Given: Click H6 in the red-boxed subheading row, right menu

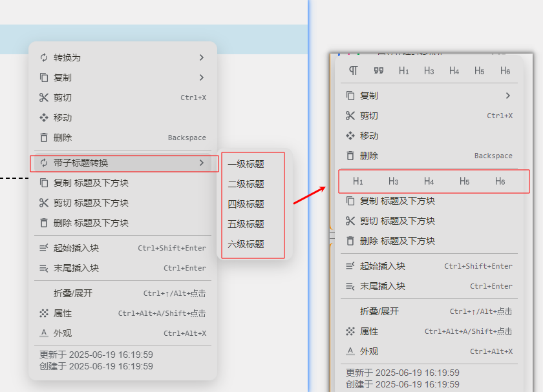Looking at the screenshot, I should tap(500, 181).
